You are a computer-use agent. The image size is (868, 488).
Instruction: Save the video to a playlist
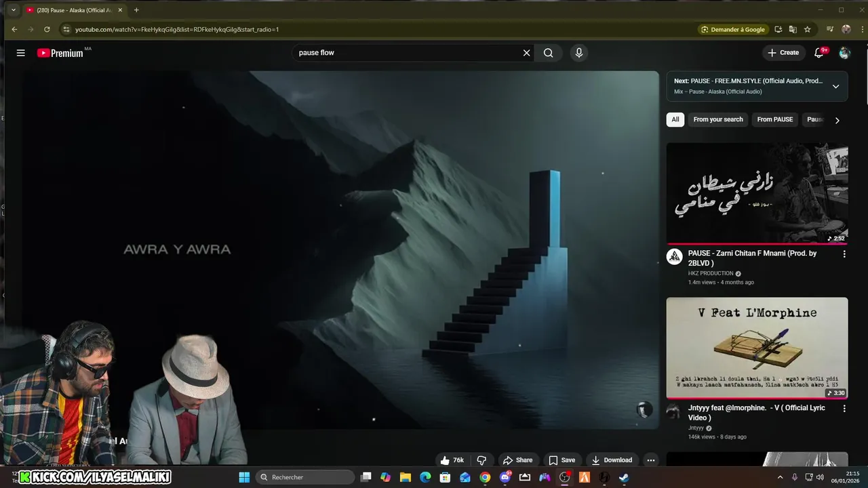coord(561,460)
